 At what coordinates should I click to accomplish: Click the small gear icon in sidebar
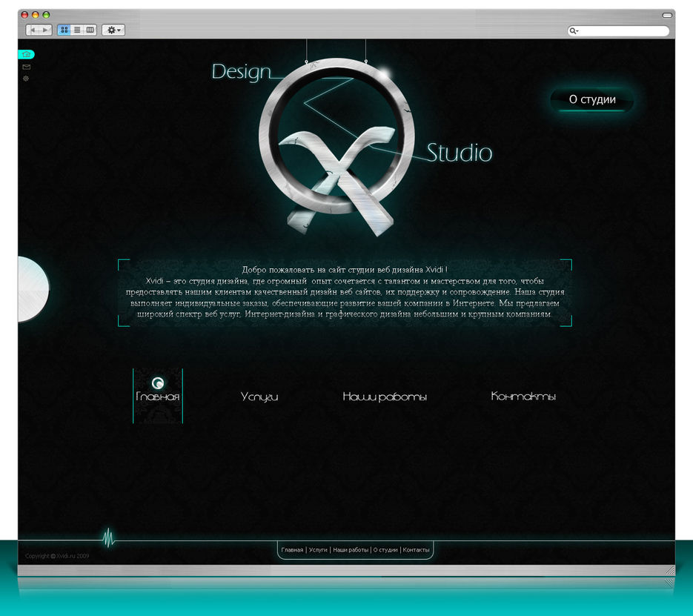pos(26,79)
